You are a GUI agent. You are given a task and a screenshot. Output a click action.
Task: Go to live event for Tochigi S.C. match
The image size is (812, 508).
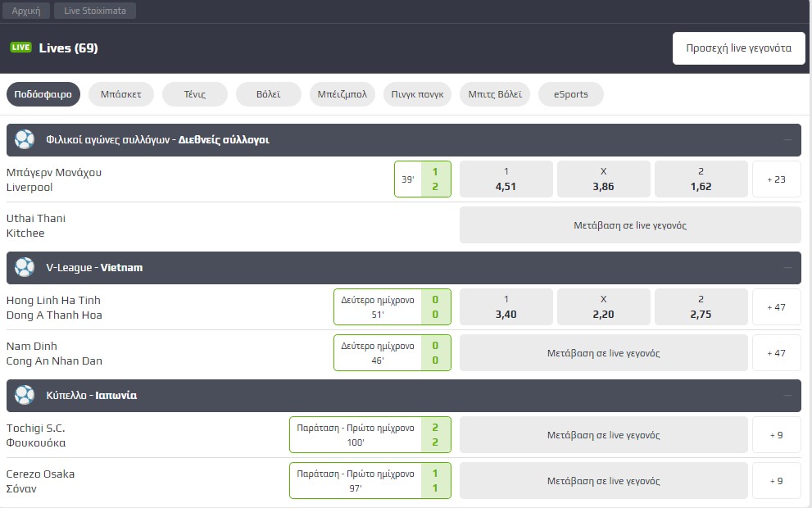click(x=604, y=435)
